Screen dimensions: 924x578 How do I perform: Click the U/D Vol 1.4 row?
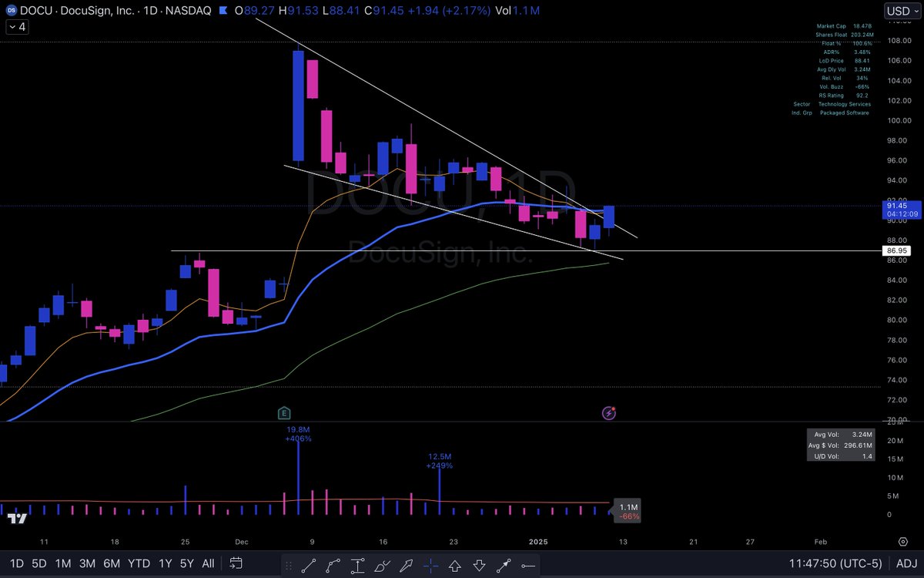[x=840, y=457]
